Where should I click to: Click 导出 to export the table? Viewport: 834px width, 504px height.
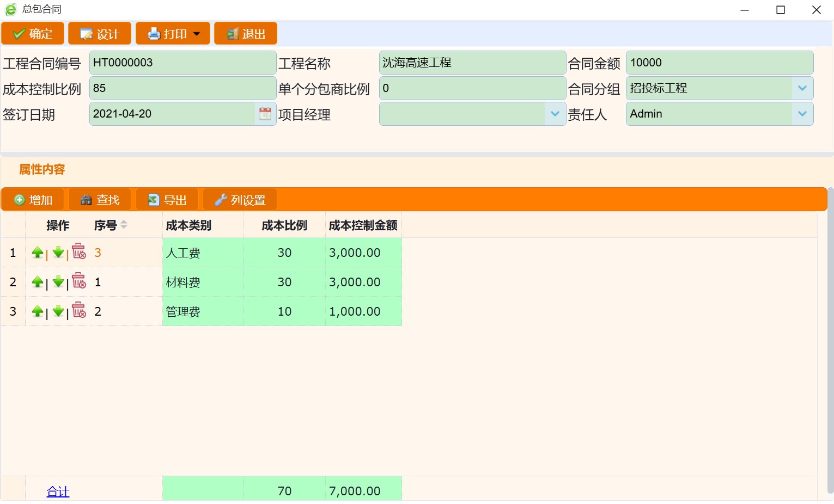pyautogui.click(x=168, y=200)
